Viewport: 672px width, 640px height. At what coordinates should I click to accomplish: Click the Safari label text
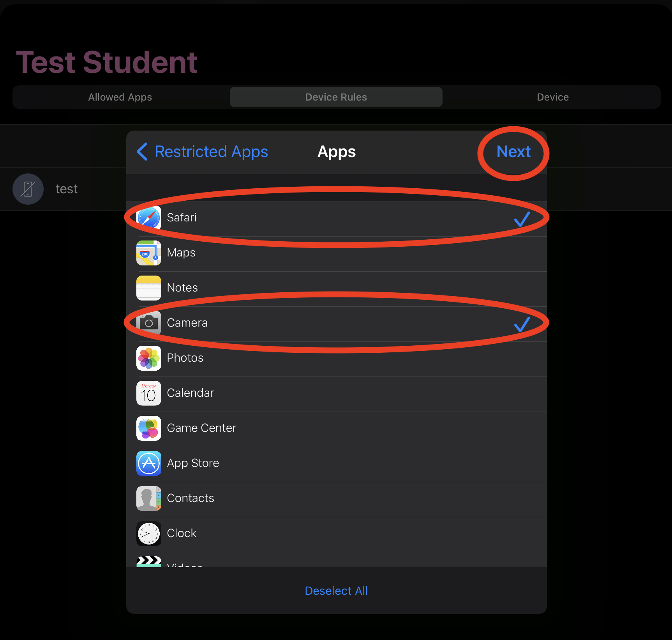[x=182, y=217]
